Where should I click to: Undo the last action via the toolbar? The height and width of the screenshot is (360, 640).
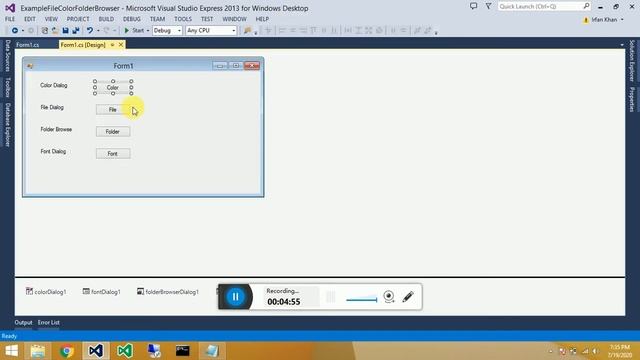90,31
